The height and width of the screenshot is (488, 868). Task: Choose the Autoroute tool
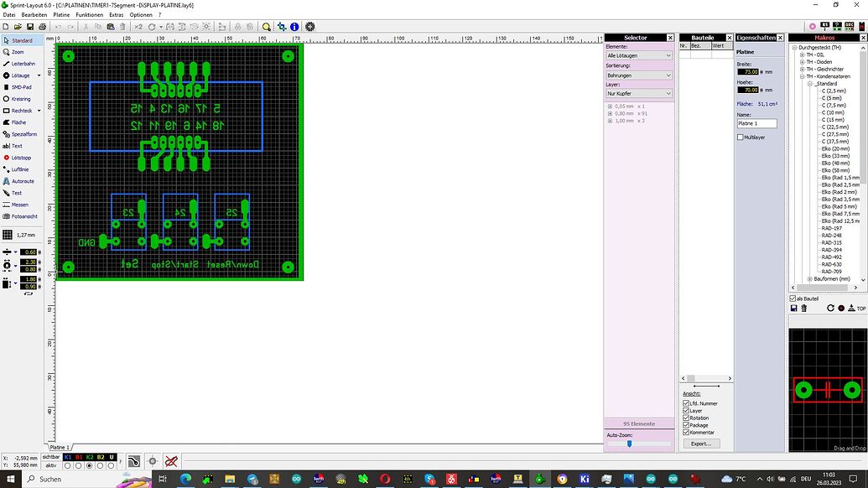(23, 181)
